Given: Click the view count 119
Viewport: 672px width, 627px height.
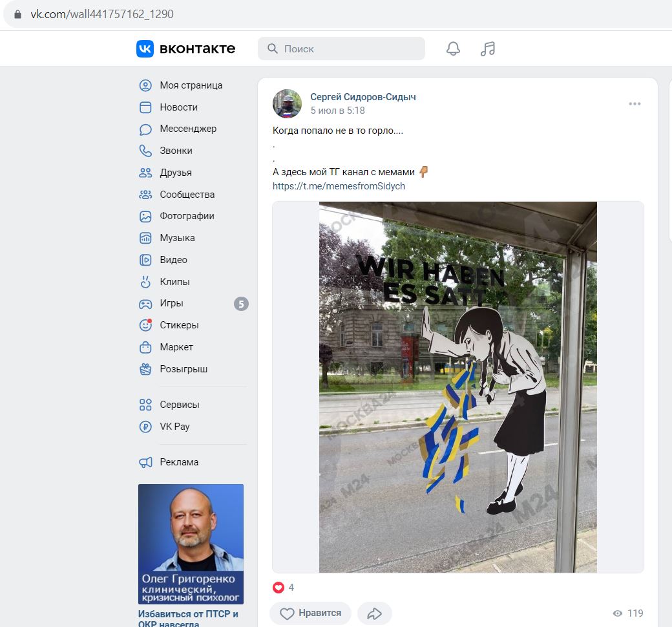Looking at the screenshot, I should (636, 613).
